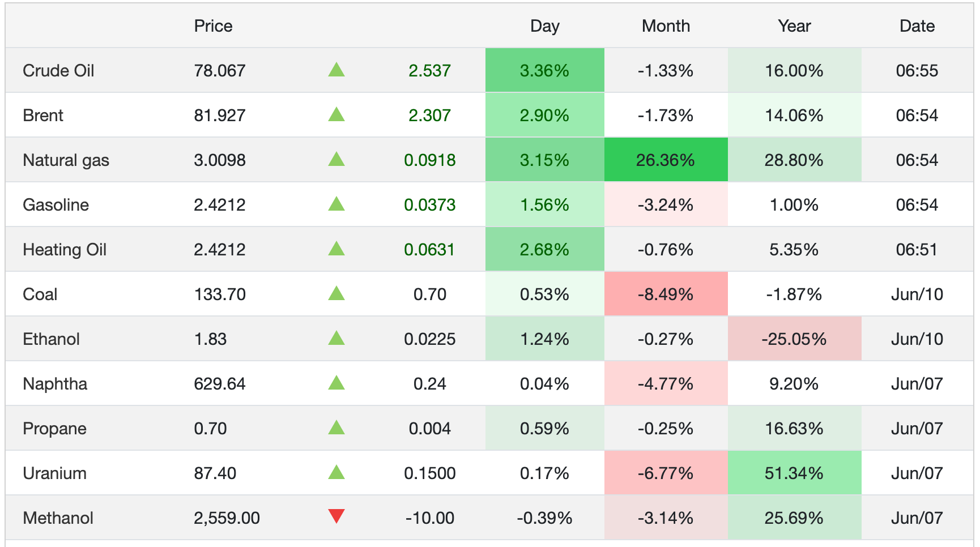
Task: Sort by the Month column header
Action: 666,26
